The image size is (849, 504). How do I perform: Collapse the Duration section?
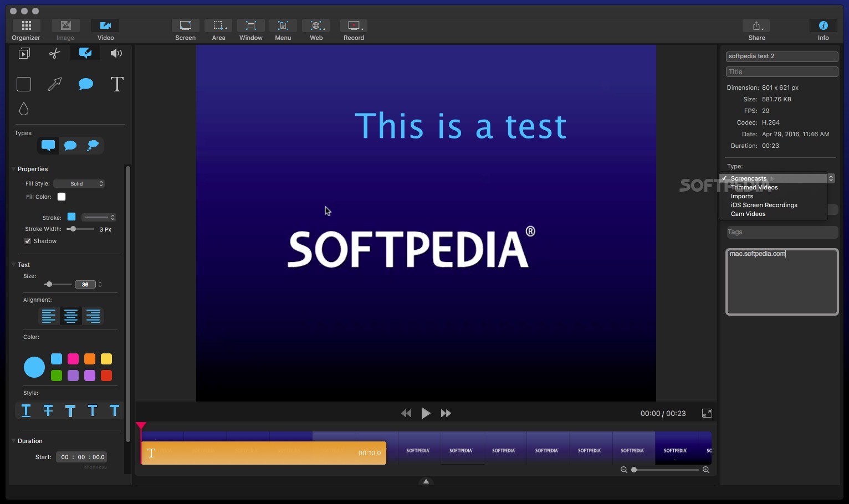coord(13,441)
